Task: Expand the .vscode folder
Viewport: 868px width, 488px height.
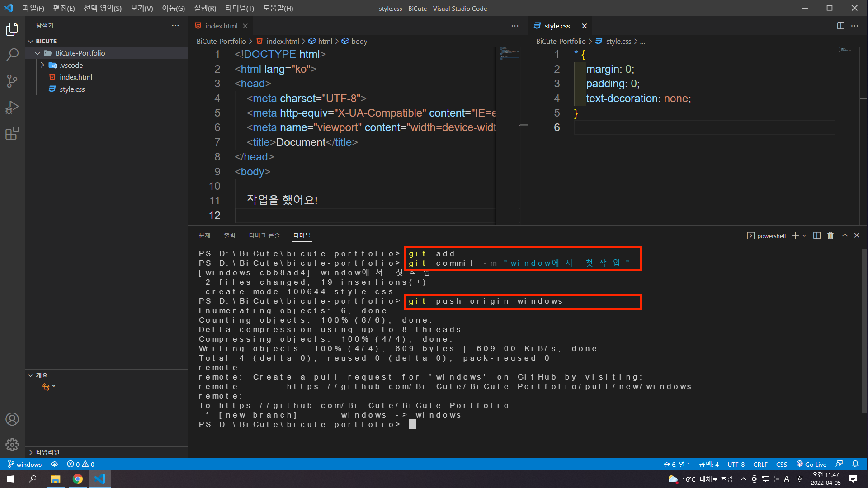Action: (42, 65)
